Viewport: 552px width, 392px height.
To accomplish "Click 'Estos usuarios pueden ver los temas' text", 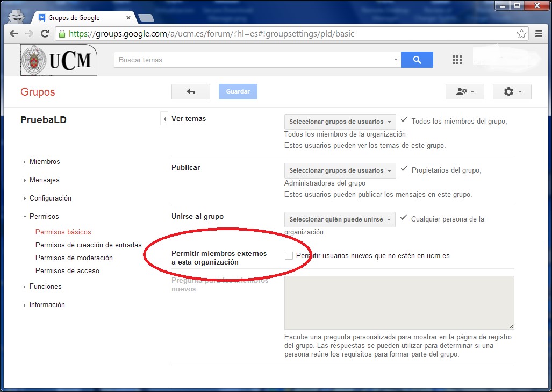I will coord(365,146).
